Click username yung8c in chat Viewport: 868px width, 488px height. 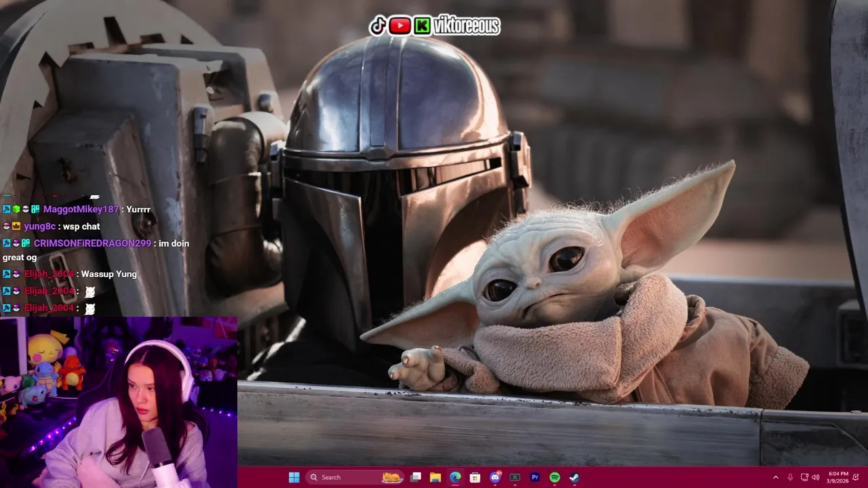click(x=41, y=226)
